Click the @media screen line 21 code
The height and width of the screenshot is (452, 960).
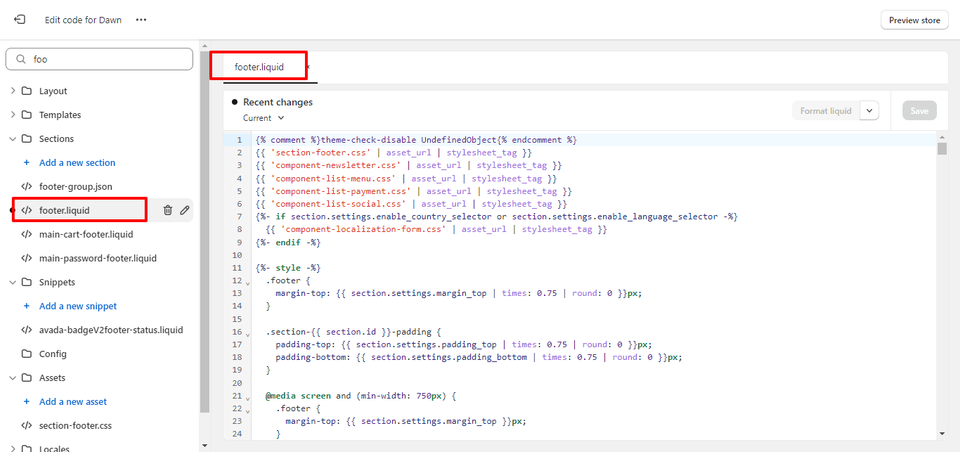tap(361, 396)
